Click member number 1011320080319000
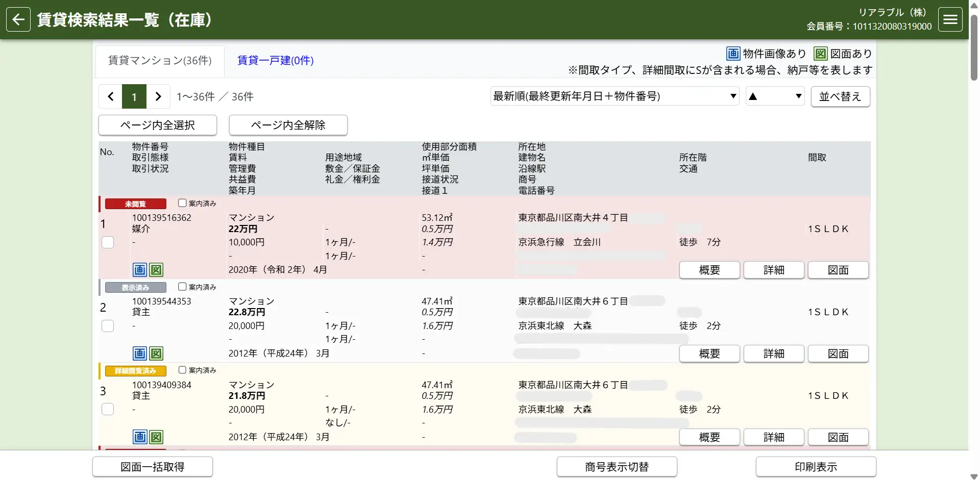Viewport: 980px width, 481px height. 892,26
